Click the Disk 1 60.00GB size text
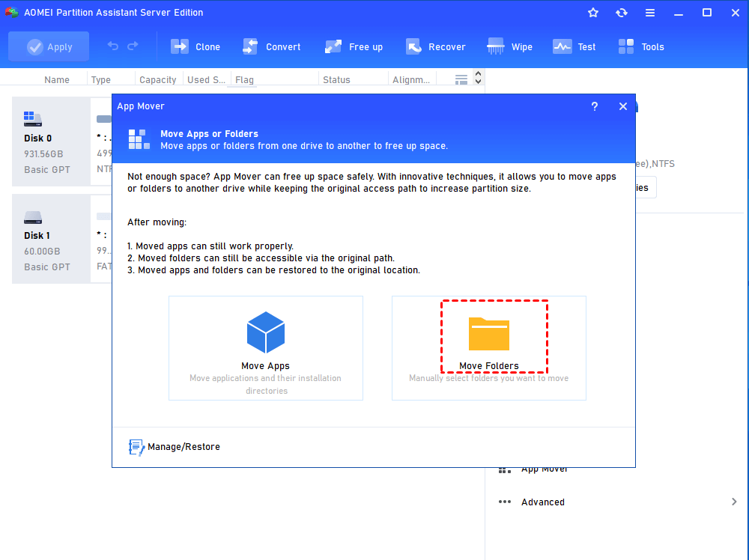 (x=42, y=251)
